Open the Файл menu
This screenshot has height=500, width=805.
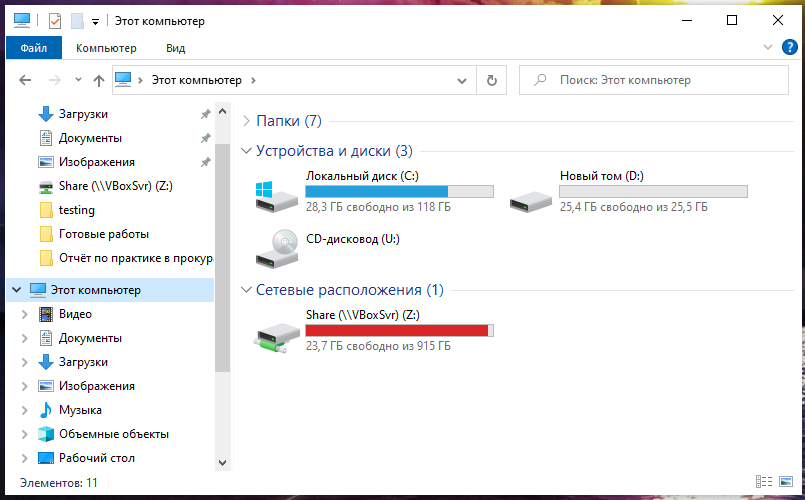pos(33,47)
